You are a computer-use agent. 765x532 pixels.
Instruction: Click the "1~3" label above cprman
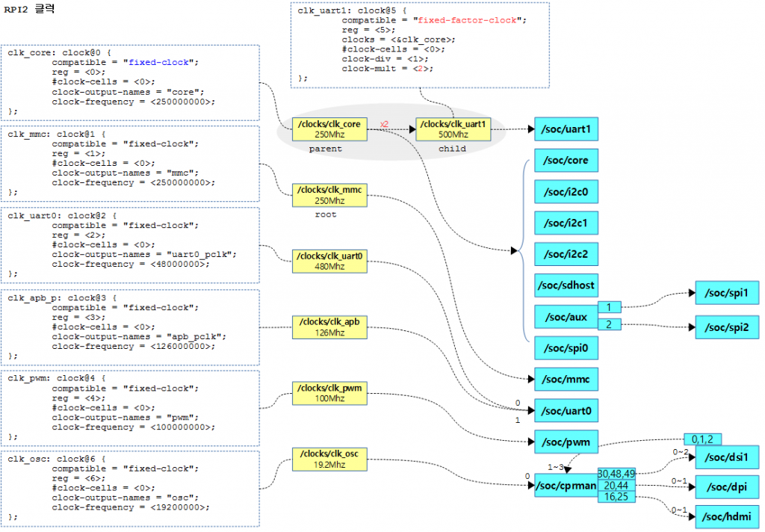[x=555, y=467]
